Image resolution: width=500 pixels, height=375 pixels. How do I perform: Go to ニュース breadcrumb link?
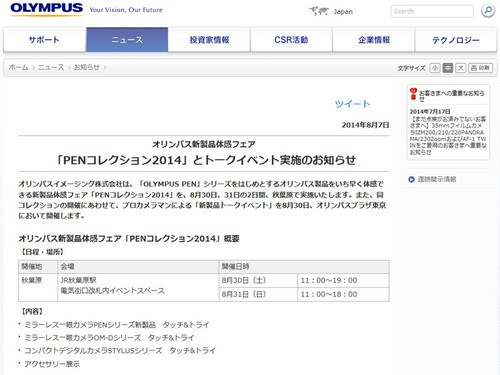[51, 67]
